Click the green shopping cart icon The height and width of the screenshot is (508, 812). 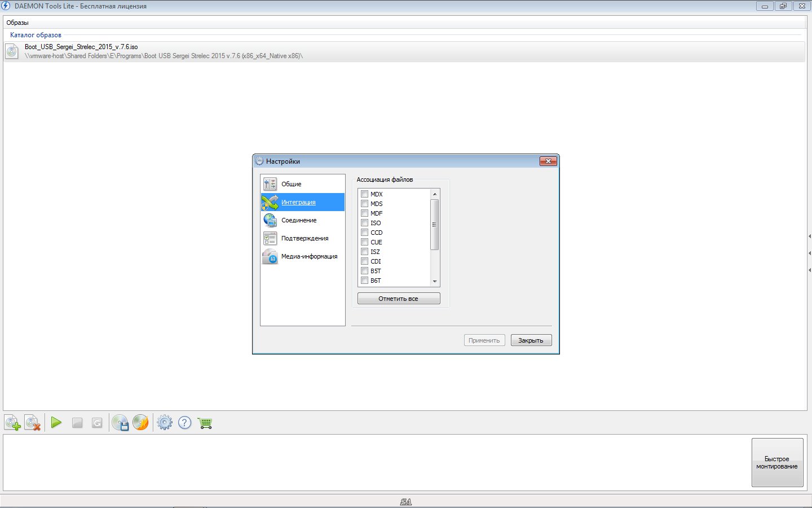(x=205, y=423)
